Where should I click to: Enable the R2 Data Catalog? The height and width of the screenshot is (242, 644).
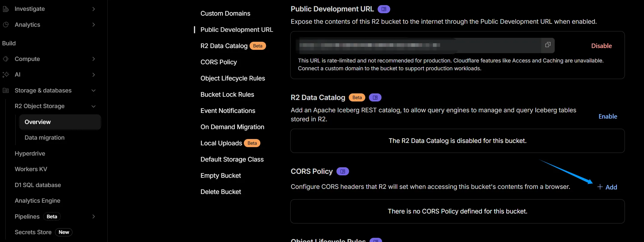click(x=608, y=116)
